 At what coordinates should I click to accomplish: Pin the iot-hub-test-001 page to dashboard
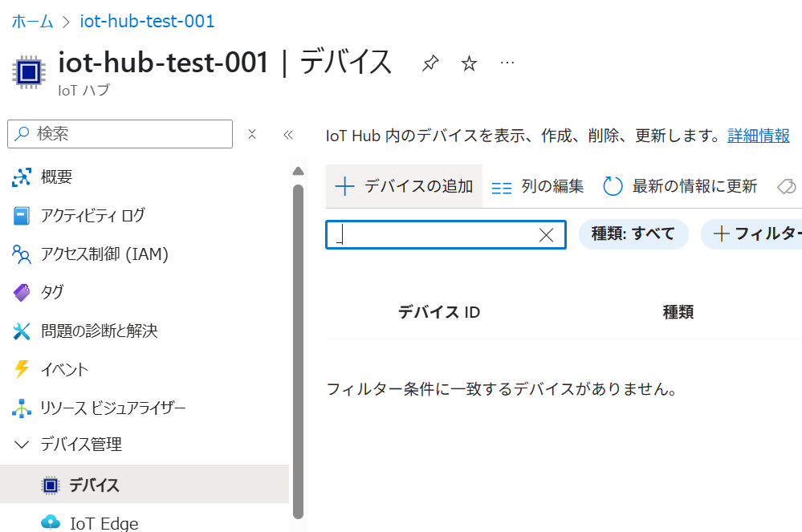[x=430, y=63]
